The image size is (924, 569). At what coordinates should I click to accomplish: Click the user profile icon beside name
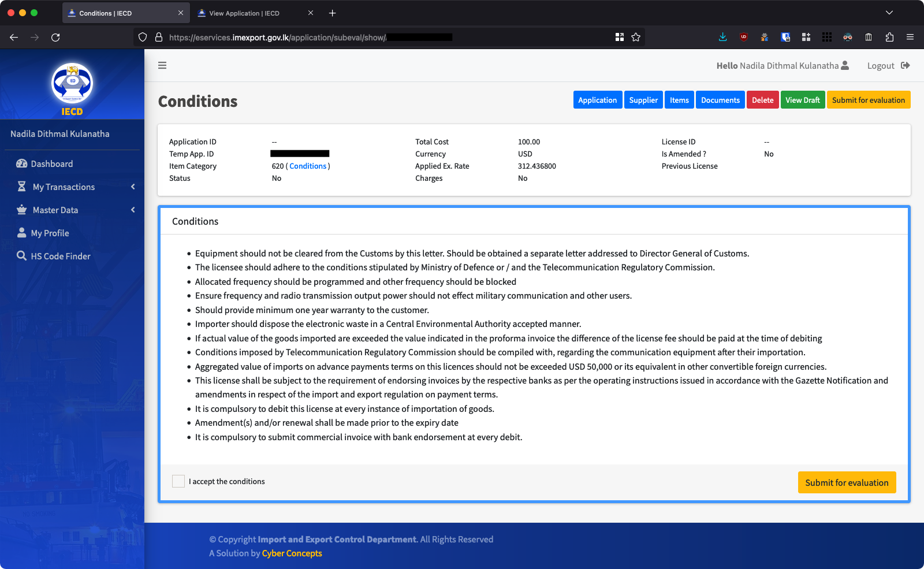[x=845, y=65]
